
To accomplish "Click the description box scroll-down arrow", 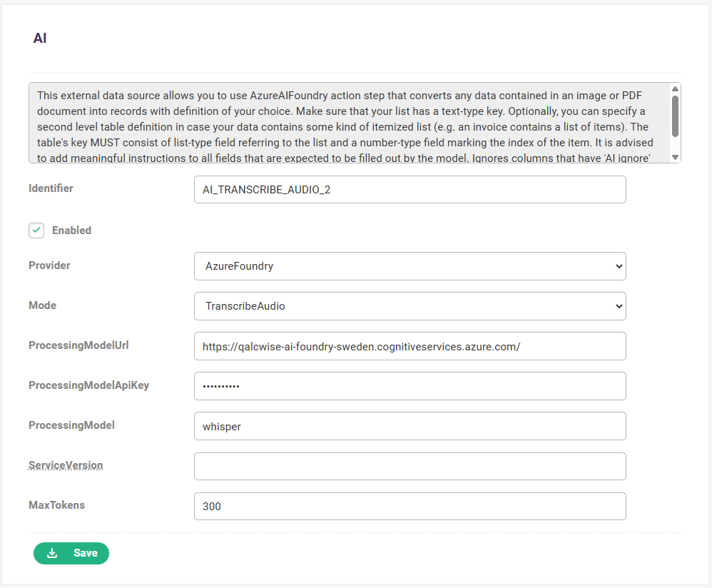I will pyautogui.click(x=675, y=157).
